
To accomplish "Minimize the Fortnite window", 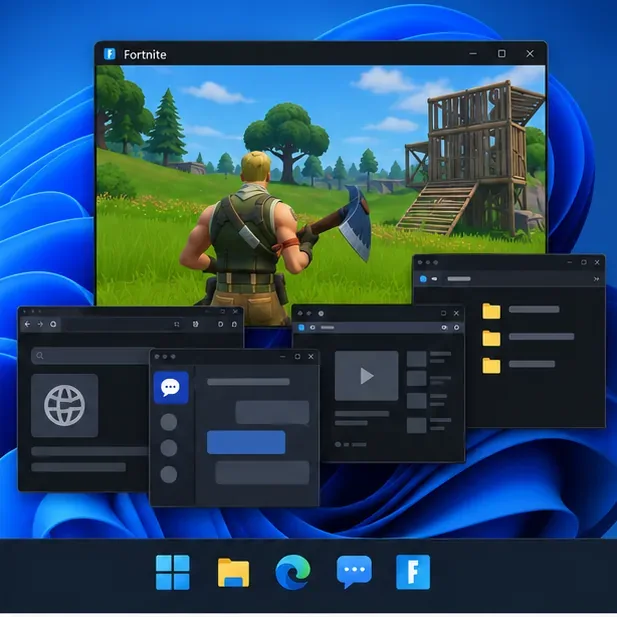I will click(x=473, y=54).
